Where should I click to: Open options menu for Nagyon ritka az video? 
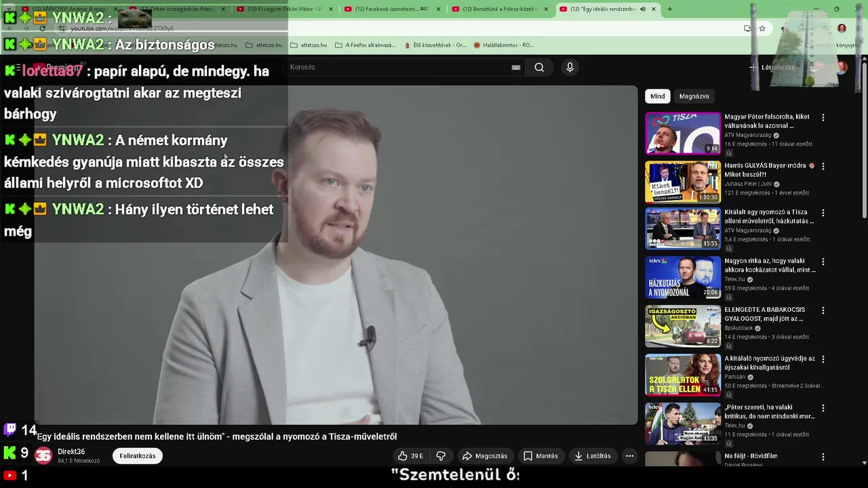(x=823, y=261)
